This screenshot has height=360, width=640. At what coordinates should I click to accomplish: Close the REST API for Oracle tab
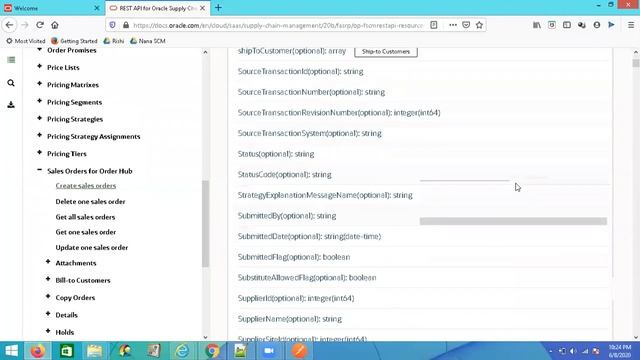click(202, 8)
